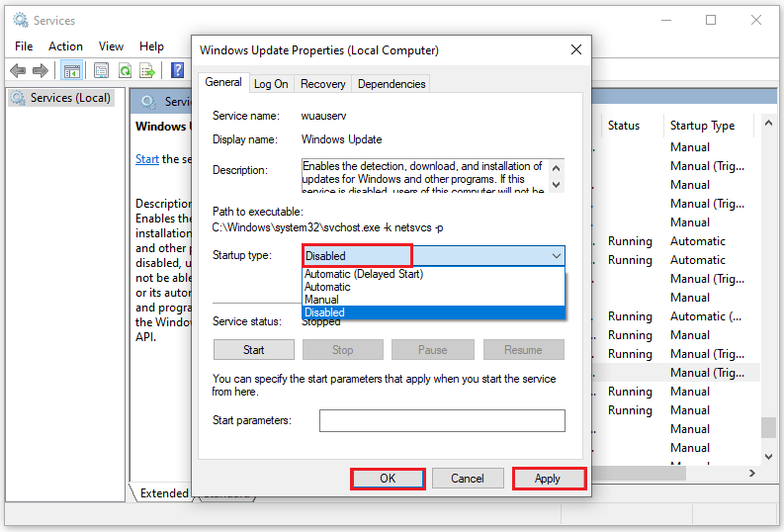This screenshot has height=532, width=784.
Task: Select Services (Local) in console tree
Action: pyautogui.click(x=62, y=98)
